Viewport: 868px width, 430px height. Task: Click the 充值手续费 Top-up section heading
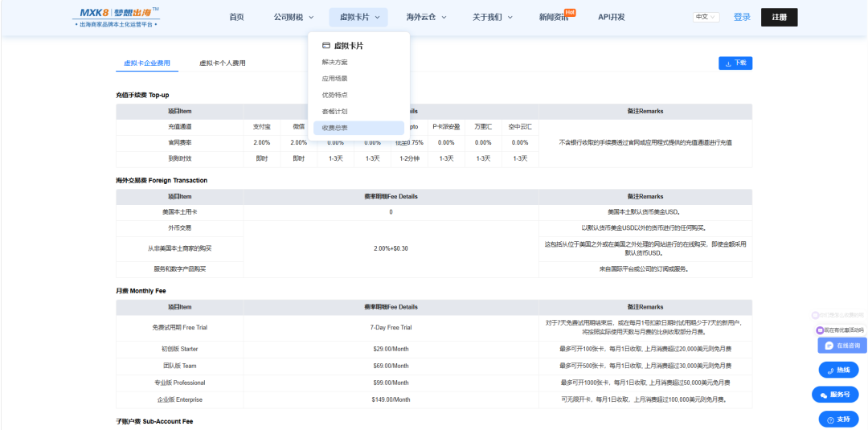142,95
